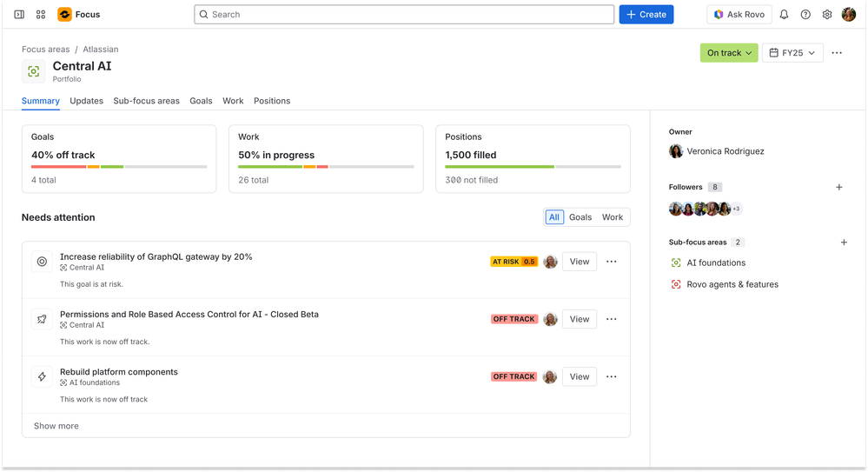868x472 pixels.
Task: Add a sub-focus area with plus icon
Action: pyautogui.click(x=844, y=243)
